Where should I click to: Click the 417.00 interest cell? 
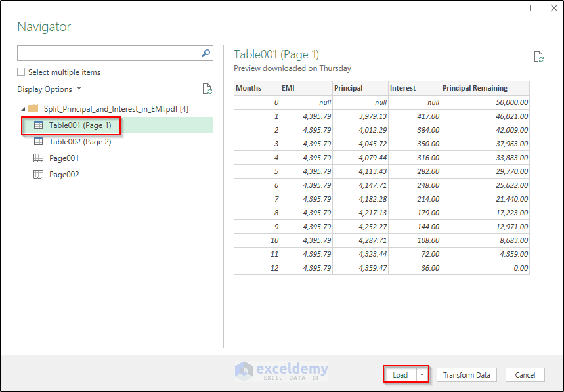pyautogui.click(x=415, y=116)
